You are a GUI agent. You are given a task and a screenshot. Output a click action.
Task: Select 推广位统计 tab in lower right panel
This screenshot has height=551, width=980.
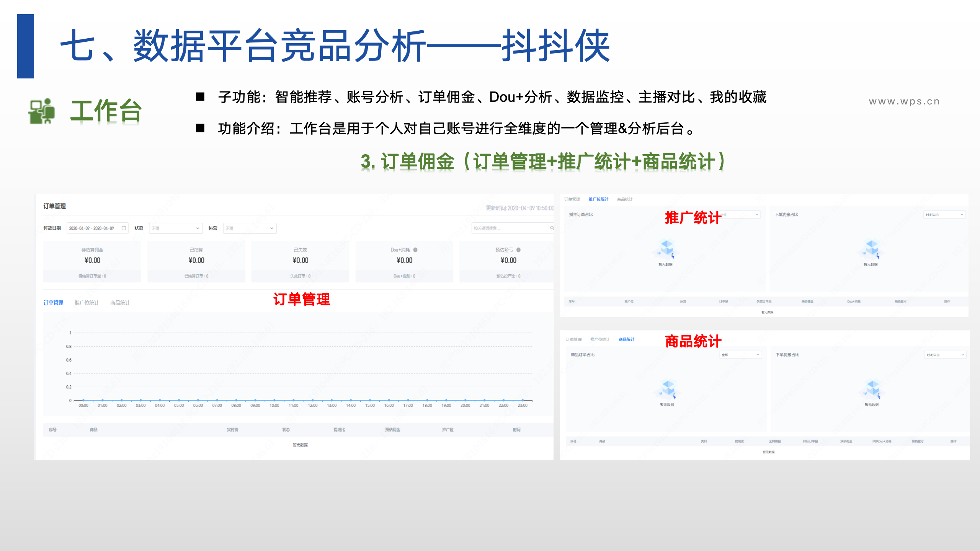pos(600,339)
